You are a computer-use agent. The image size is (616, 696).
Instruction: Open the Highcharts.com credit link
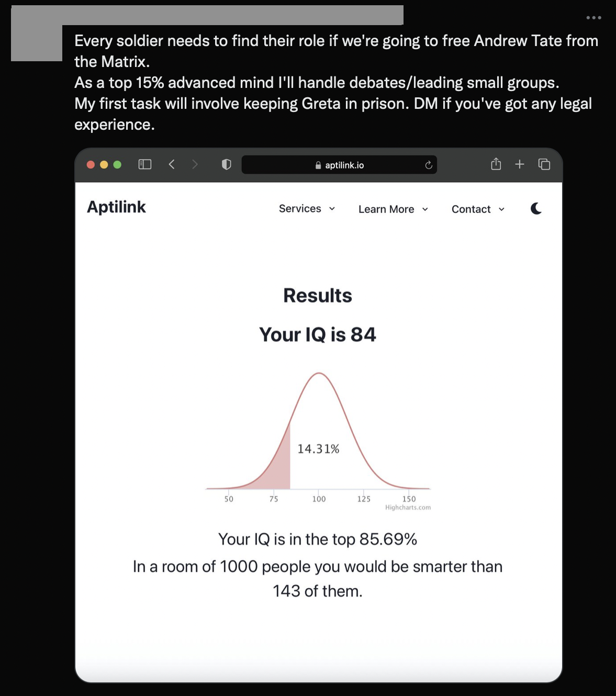coord(408,507)
